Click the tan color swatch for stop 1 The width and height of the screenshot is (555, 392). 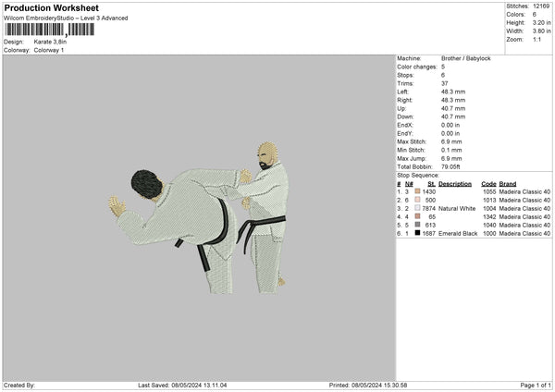coord(417,191)
